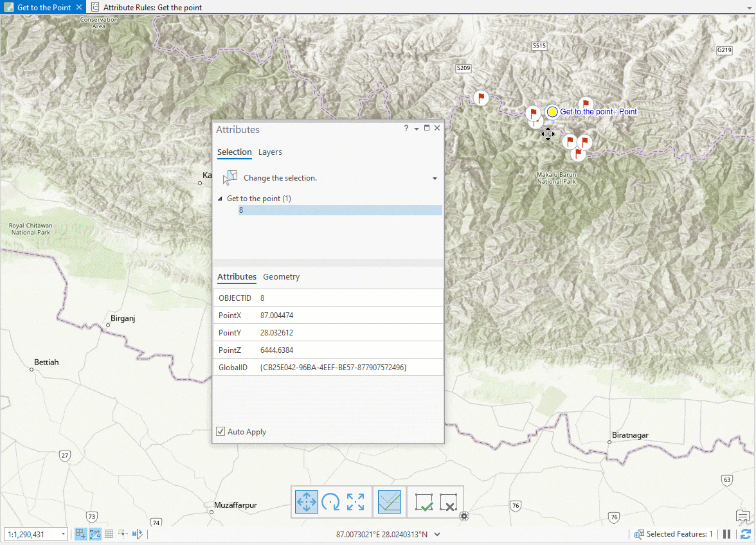
Task: Click Makalu Barun National Park label
Action: [557, 178]
